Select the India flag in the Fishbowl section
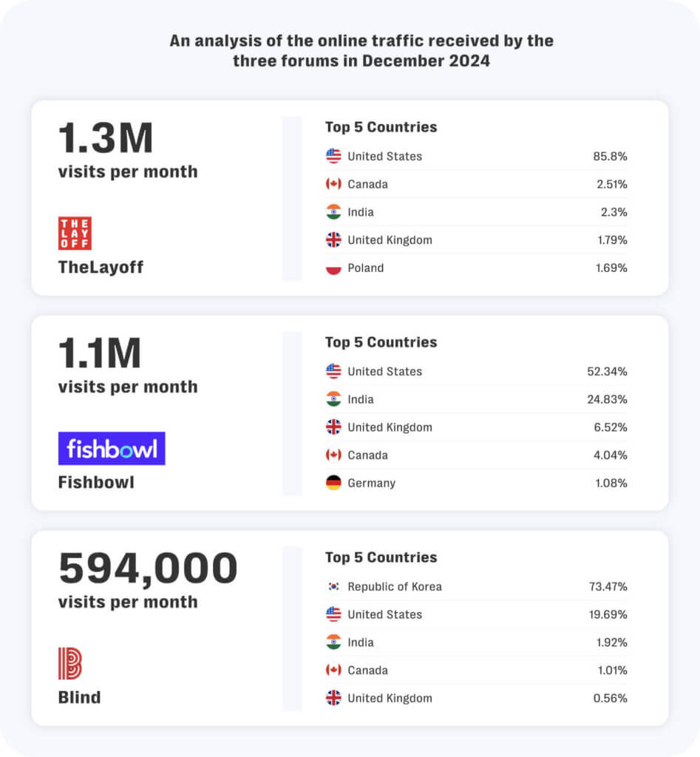Viewport: 700px width, 757px height. click(333, 399)
